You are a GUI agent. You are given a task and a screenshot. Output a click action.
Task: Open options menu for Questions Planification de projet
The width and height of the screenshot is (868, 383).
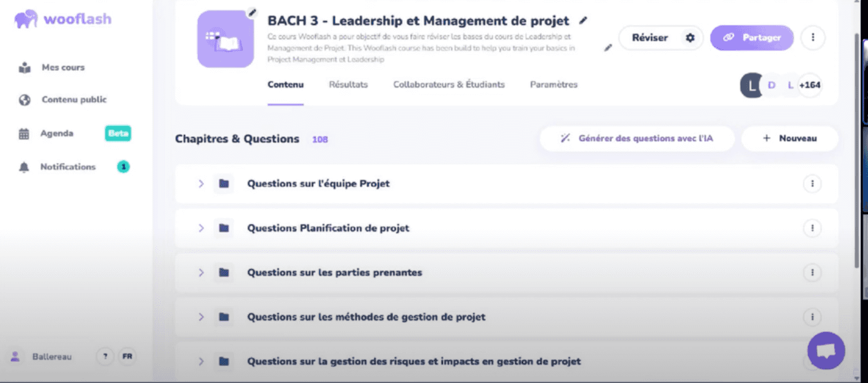[812, 228]
